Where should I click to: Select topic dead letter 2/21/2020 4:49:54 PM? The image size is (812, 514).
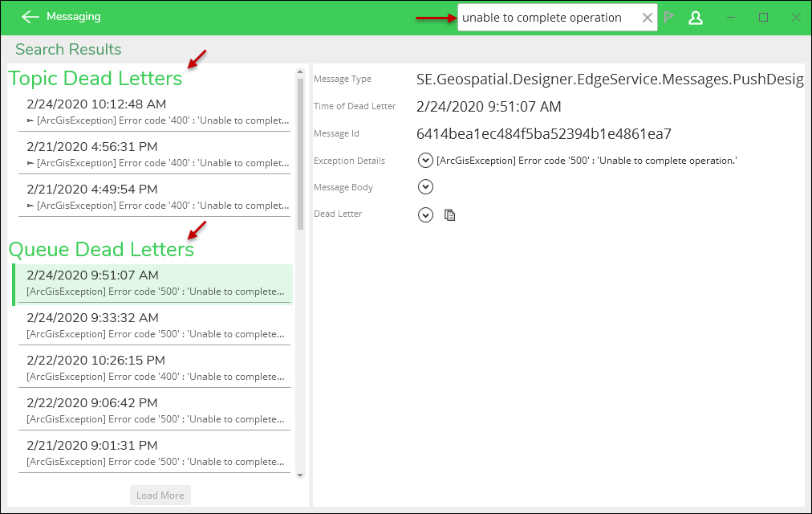[154, 197]
